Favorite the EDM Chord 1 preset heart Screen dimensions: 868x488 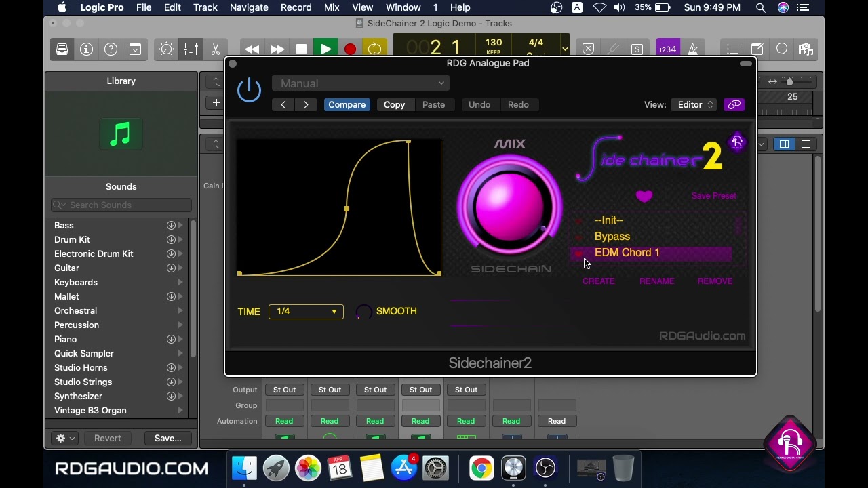point(578,253)
